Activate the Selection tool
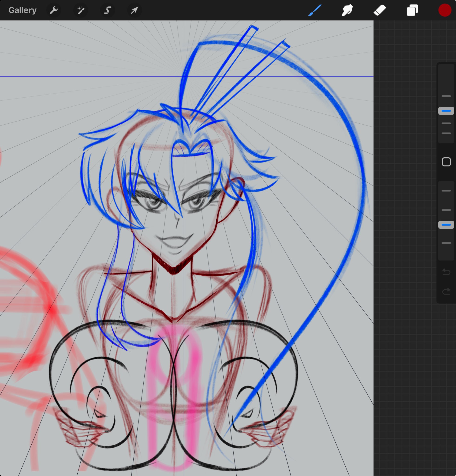This screenshot has height=476, width=456. (108, 10)
